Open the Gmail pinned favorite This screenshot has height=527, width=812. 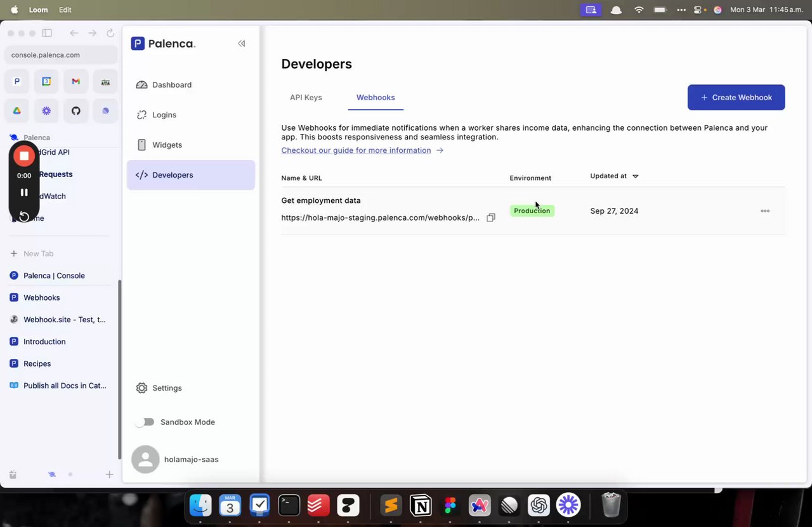click(76, 81)
